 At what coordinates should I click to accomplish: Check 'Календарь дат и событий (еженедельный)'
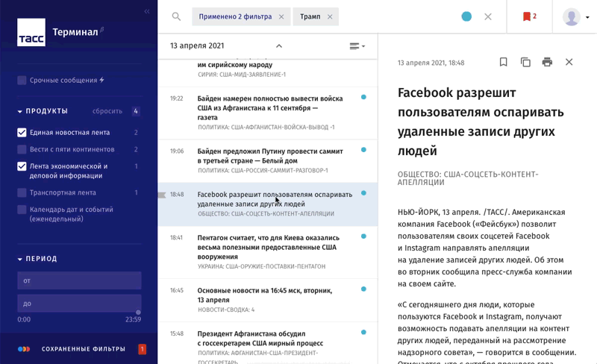tap(22, 210)
